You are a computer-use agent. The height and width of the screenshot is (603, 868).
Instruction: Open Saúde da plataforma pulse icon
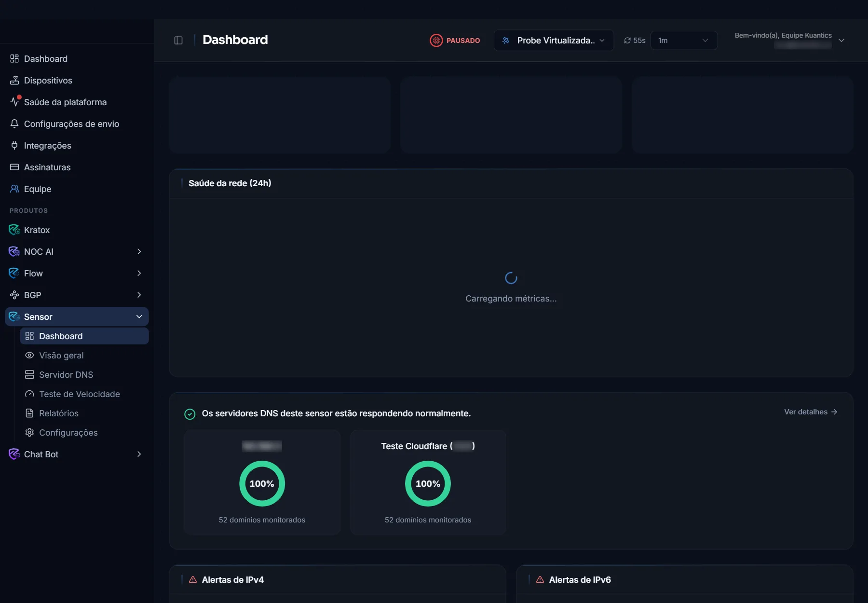(14, 102)
